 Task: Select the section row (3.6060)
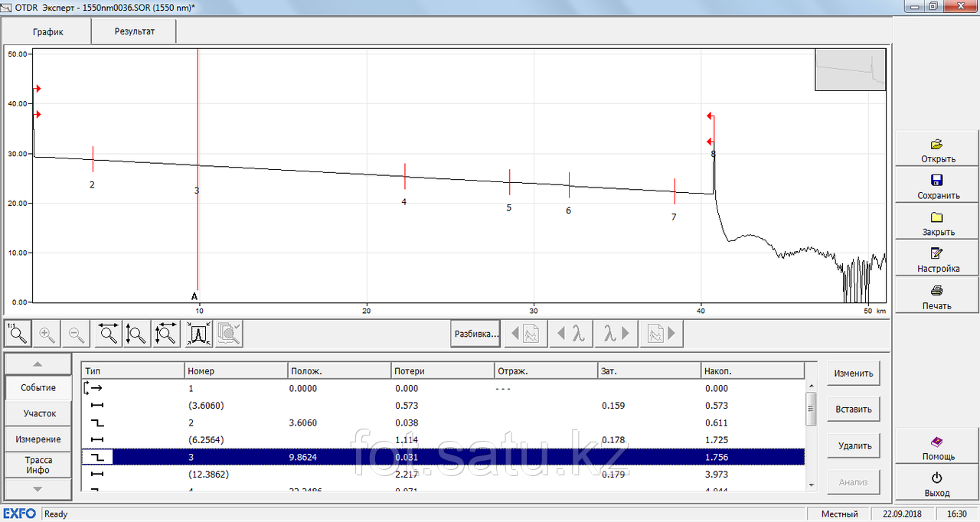tap(443, 406)
